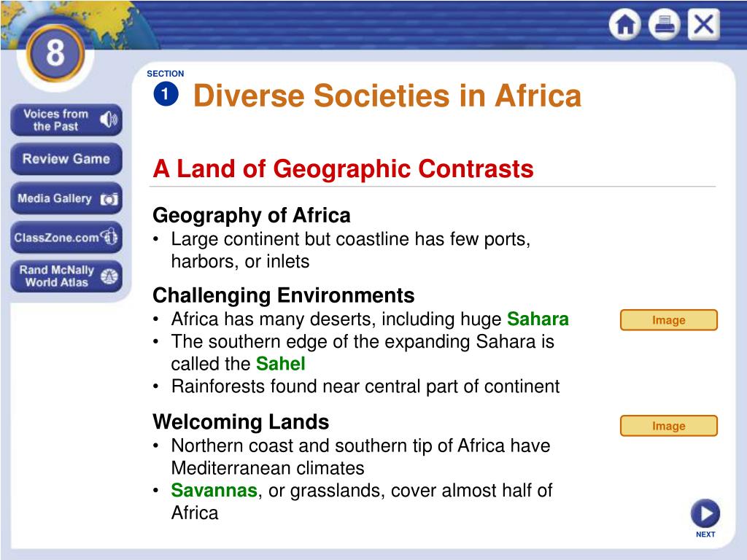This screenshot has width=747, height=560.
Task: Click compass icon on World Atlas button
Action: pos(109,276)
